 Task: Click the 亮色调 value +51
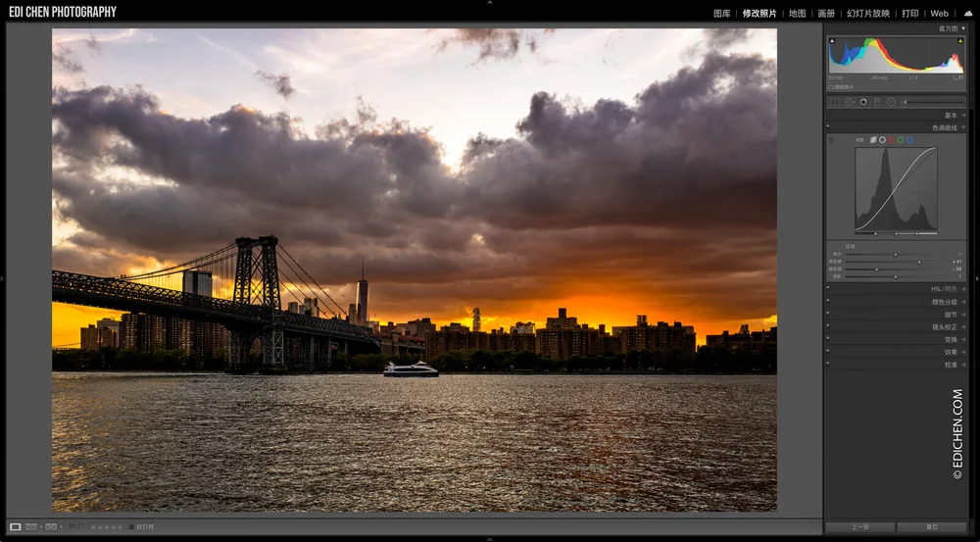click(x=956, y=262)
